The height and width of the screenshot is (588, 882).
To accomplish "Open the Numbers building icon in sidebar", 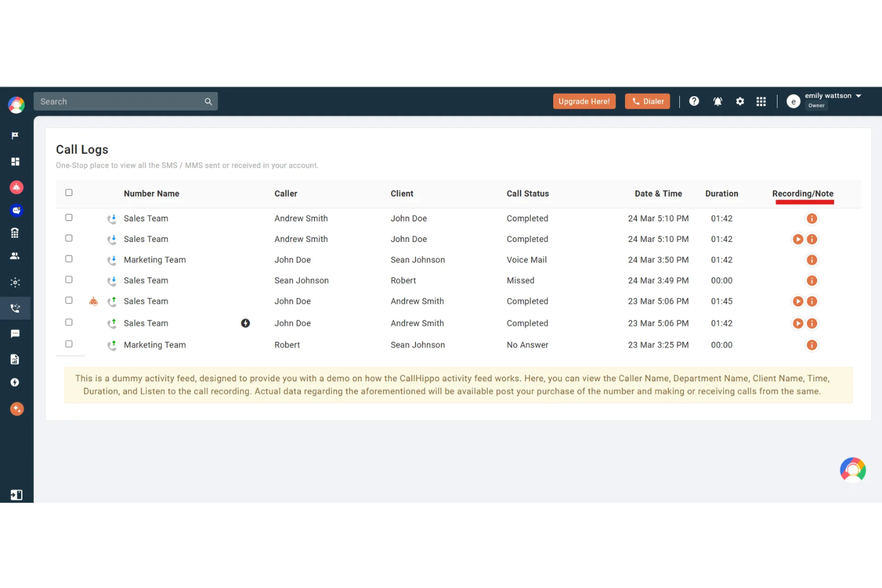I will pyautogui.click(x=16, y=233).
